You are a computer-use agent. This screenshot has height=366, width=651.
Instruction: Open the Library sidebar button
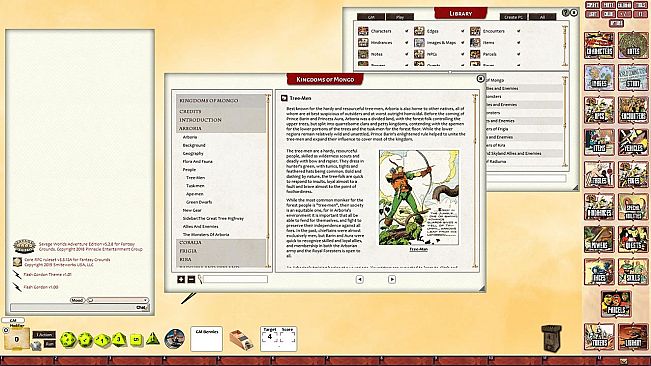click(x=633, y=337)
